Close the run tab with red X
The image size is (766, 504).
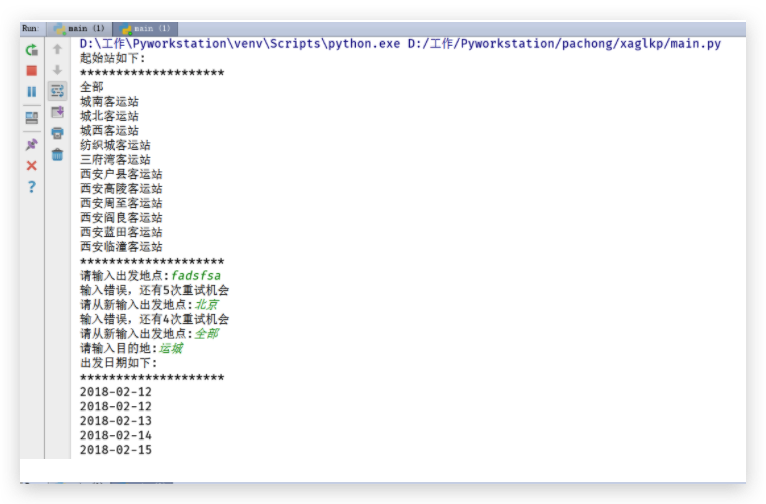32,165
